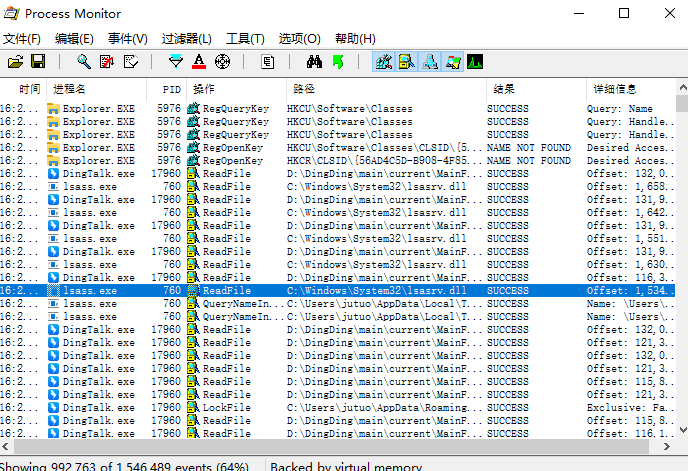
Task: Click the vertical scrollbar up arrow
Action: pos(682,87)
